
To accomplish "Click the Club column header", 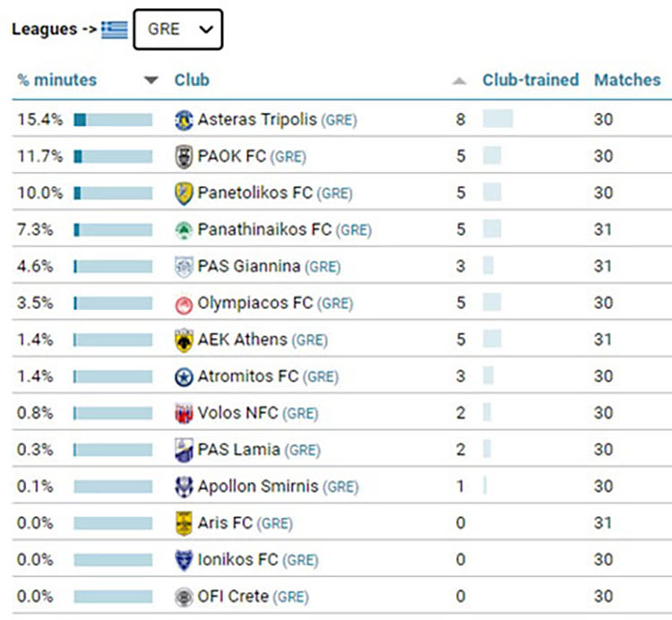I will (192, 80).
